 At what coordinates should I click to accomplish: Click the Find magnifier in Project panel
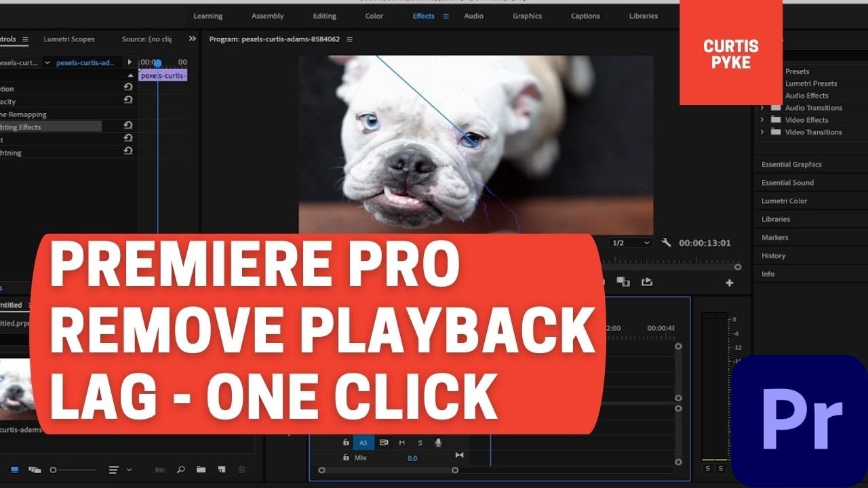(180, 469)
